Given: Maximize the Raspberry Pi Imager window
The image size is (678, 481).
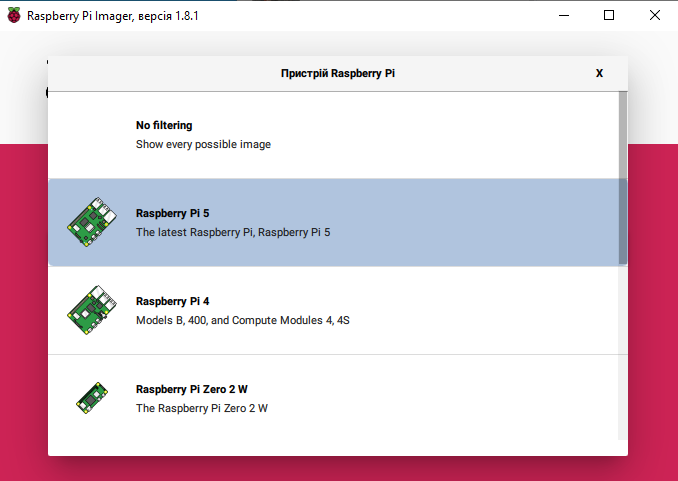Looking at the screenshot, I should point(609,16).
